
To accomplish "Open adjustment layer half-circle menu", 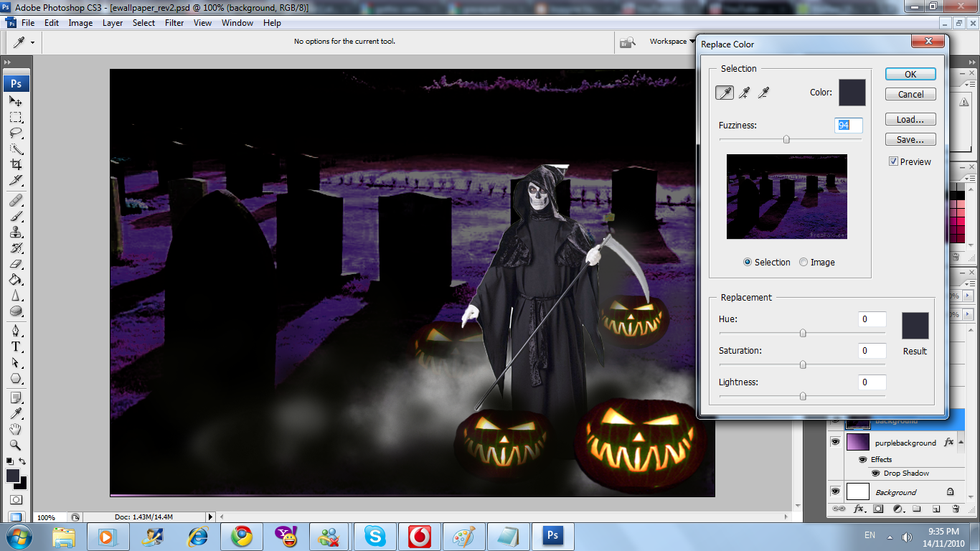I will (x=897, y=509).
